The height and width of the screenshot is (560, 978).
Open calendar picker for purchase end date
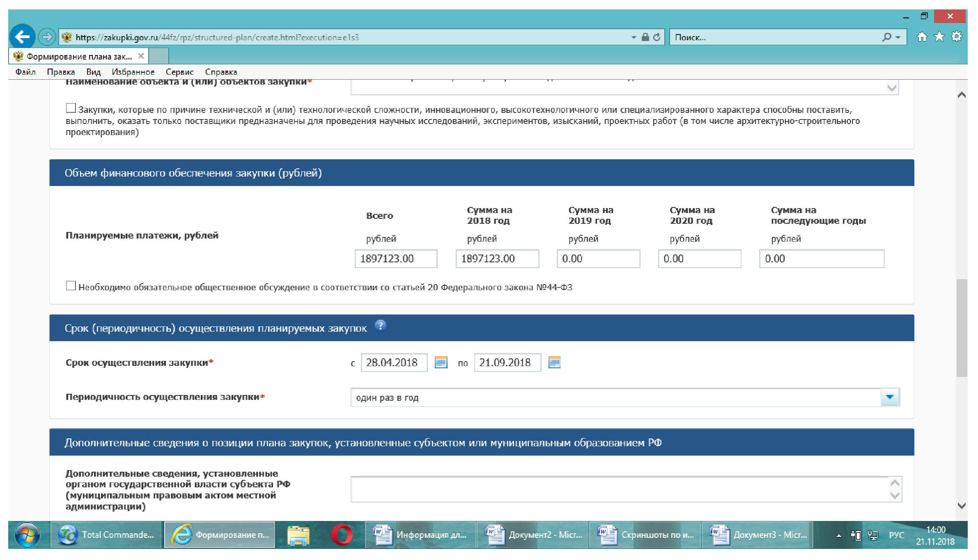coord(554,363)
